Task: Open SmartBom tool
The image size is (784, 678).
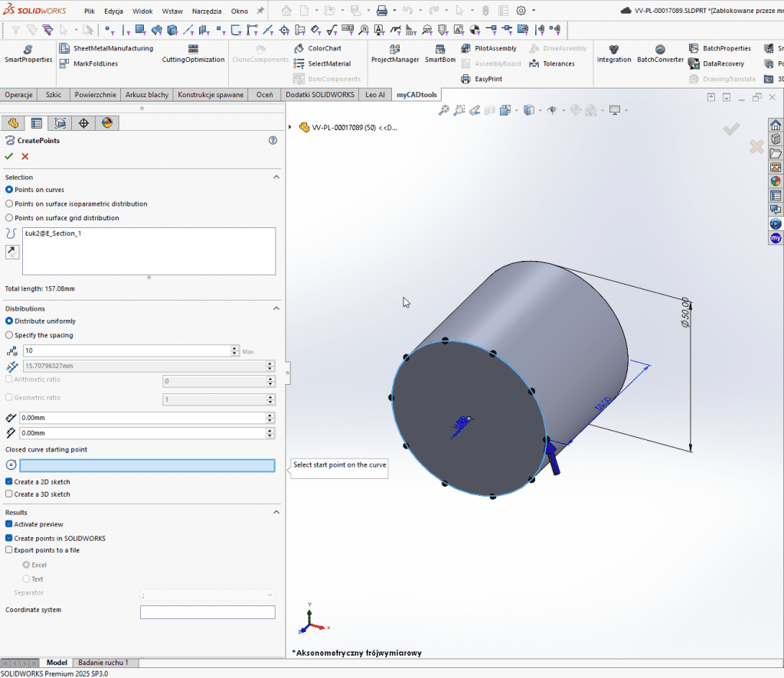Action: pyautogui.click(x=440, y=54)
